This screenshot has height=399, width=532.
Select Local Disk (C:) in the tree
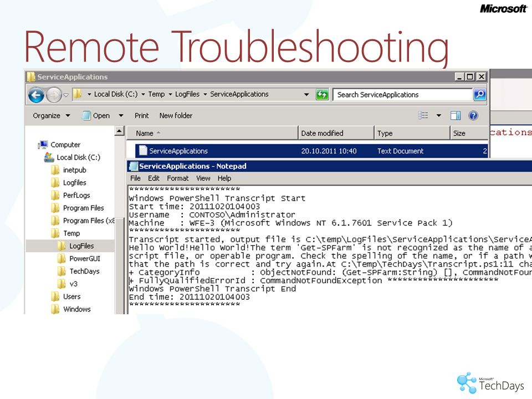(72, 157)
